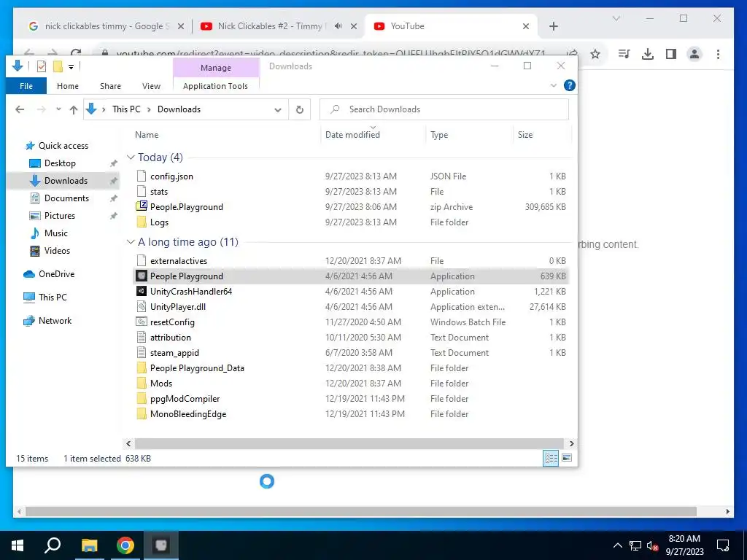Select Documents in the navigation pane
Viewport: 747px width, 560px height.
(x=66, y=198)
